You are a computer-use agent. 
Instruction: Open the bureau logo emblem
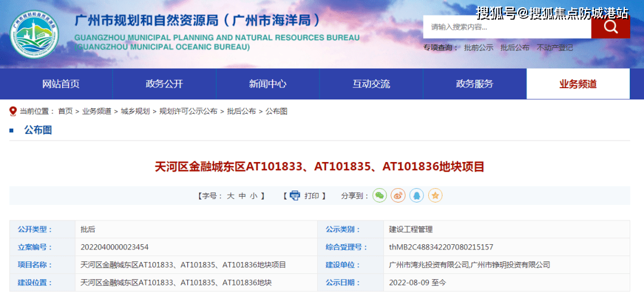pyautogui.click(x=35, y=34)
